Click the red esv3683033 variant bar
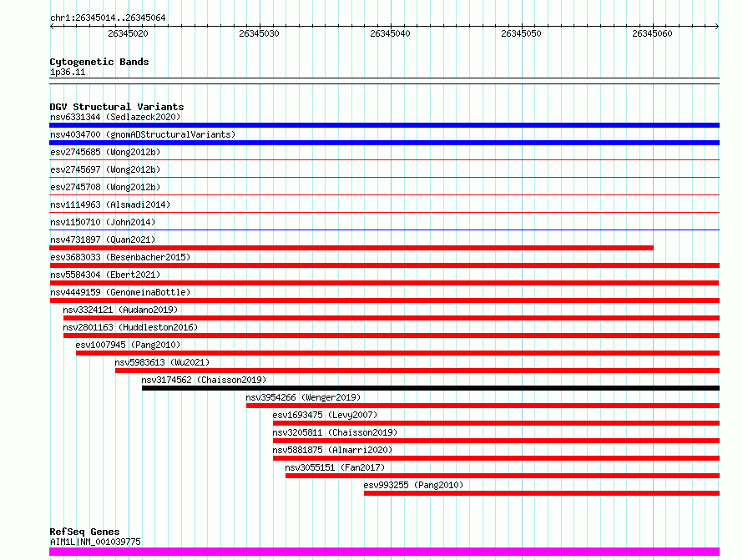This screenshot has width=743, height=560. pyautogui.click(x=384, y=265)
